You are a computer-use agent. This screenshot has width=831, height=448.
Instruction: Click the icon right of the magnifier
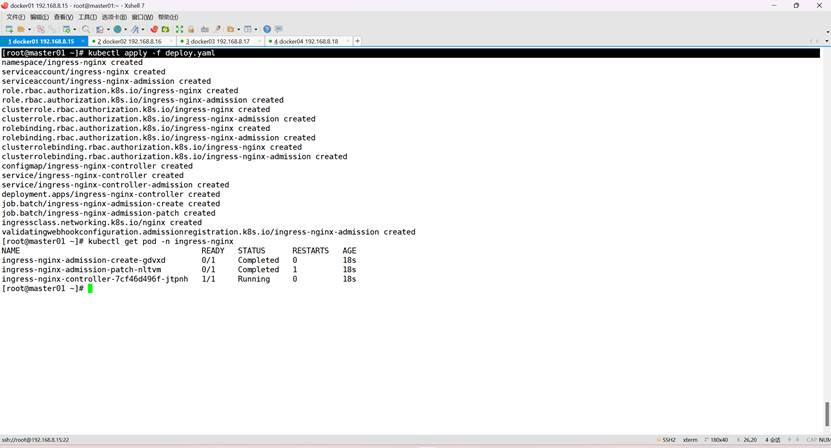point(100,29)
